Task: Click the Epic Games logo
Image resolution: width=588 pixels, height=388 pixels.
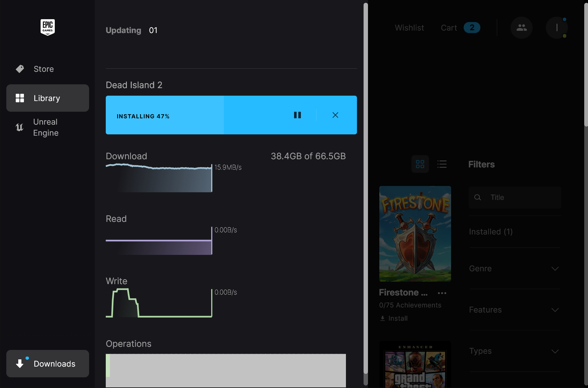Action: 48,27
